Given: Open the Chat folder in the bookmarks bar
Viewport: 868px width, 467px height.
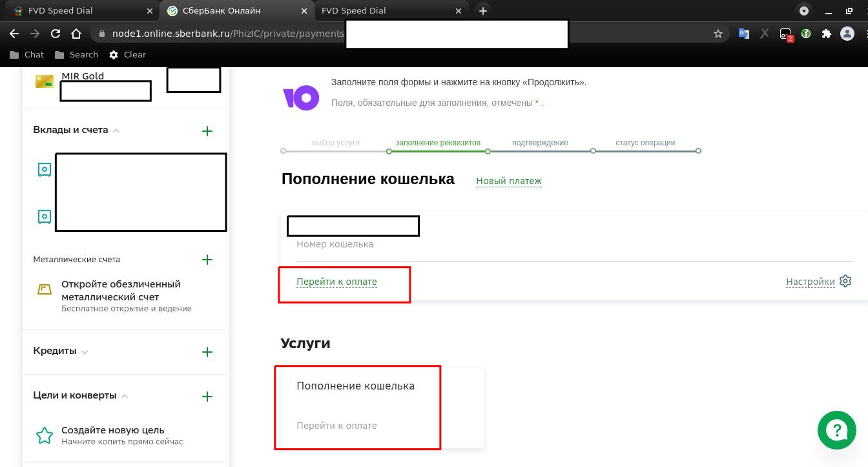Looking at the screenshot, I should [26, 54].
